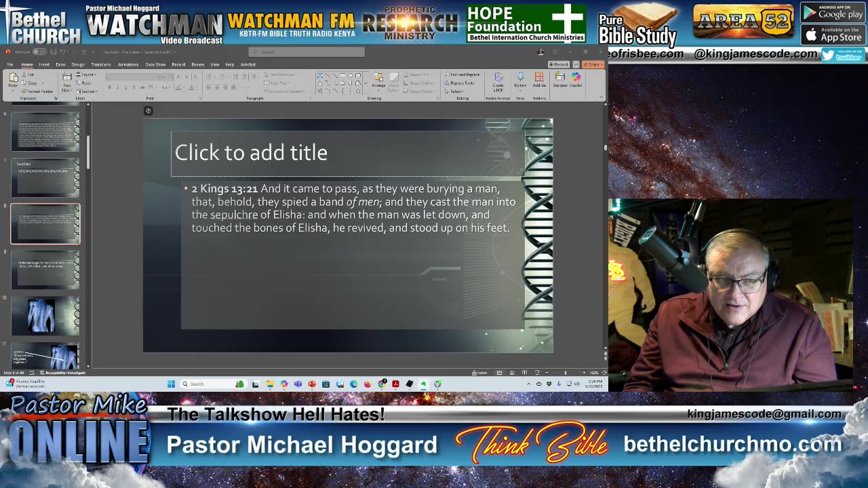
Task: Open Adobe Acrobat from taskbar
Action: coord(395,384)
